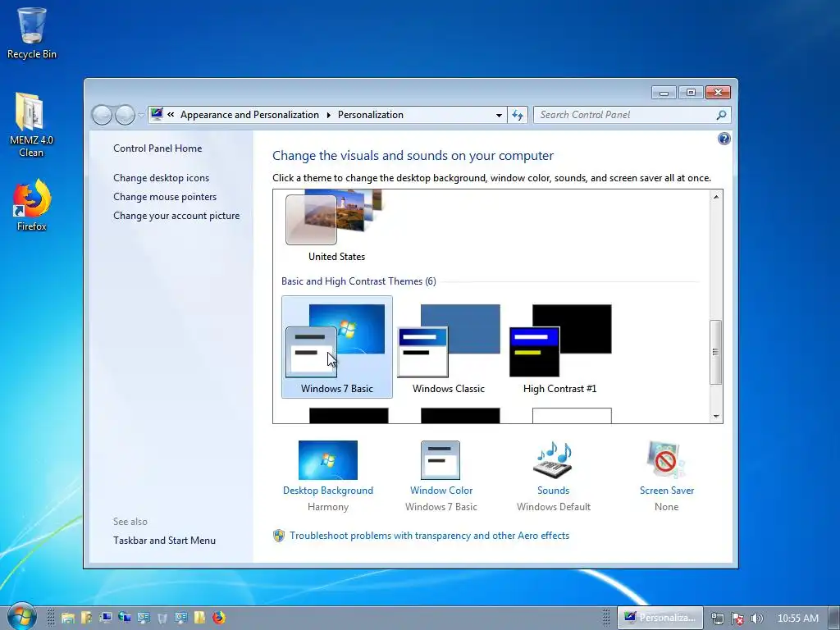Open Change desktop icons
Viewport: 840px width, 630px height.
(162, 178)
